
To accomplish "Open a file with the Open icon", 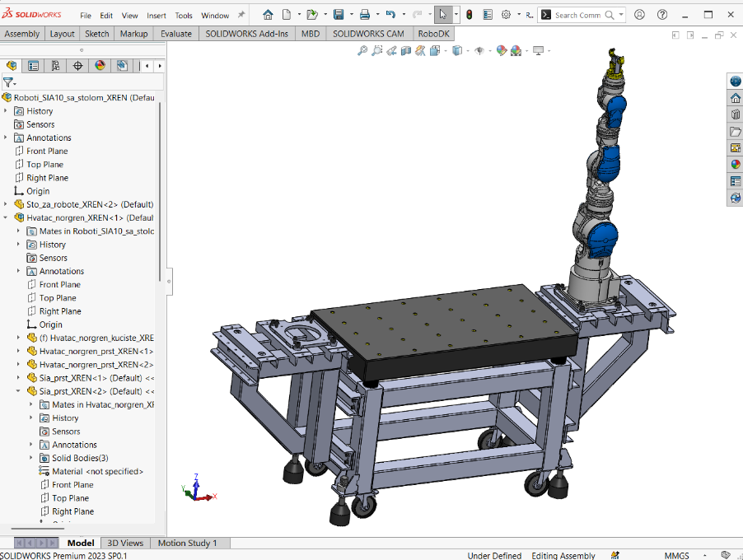I will coord(312,15).
